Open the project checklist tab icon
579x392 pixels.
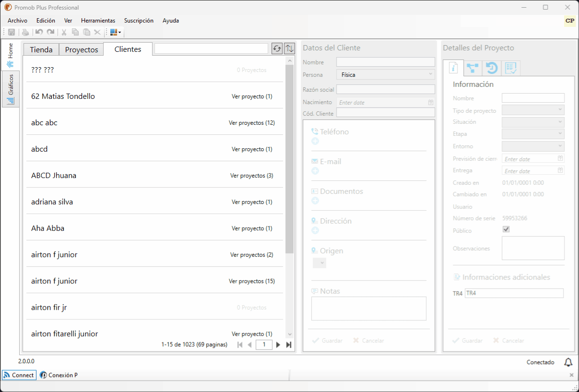510,68
